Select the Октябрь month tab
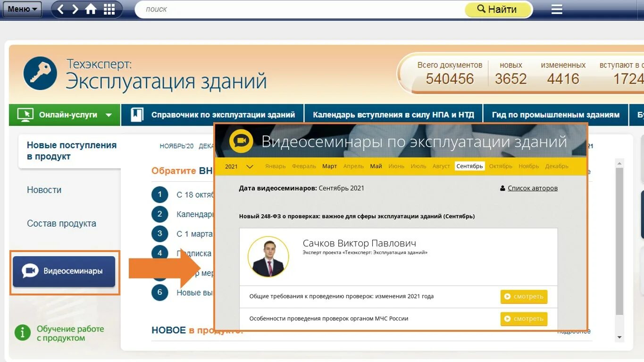This screenshot has width=644, height=362. (x=501, y=166)
